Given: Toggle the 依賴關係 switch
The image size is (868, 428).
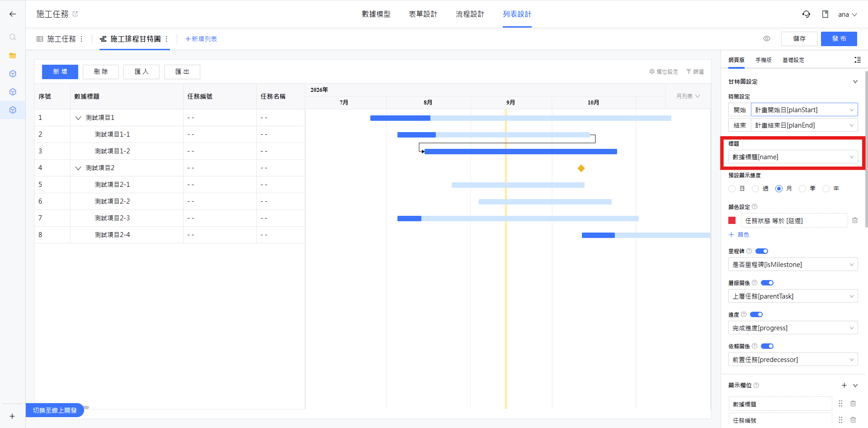Looking at the screenshot, I should (x=767, y=346).
